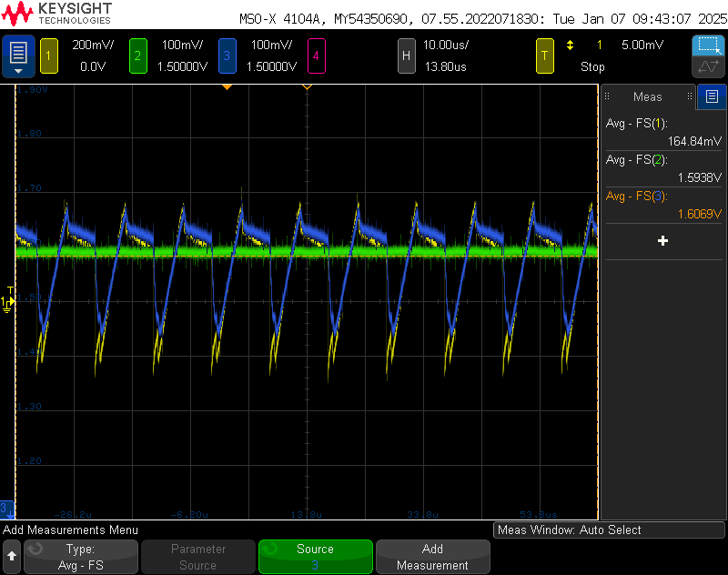728x575 pixels.
Task: Click channel 1 offset 0.0V value
Action: [93, 66]
